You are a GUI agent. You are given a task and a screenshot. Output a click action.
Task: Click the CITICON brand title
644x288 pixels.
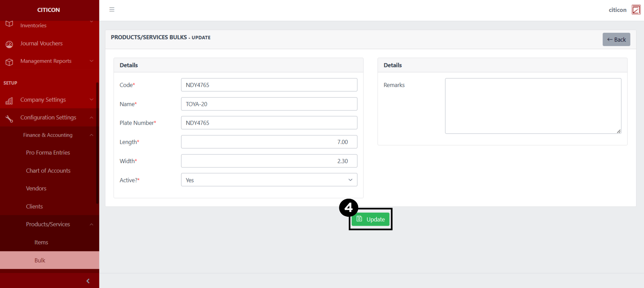coord(49,10)
